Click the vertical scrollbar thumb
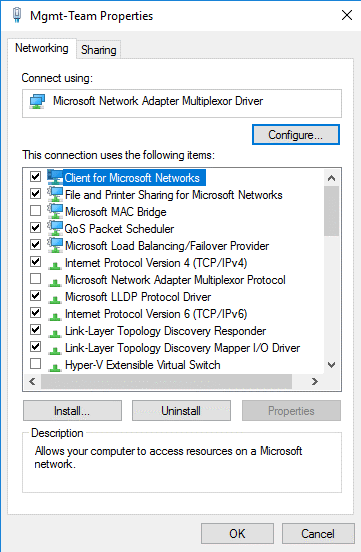361x552 pixels. (331, 211)
